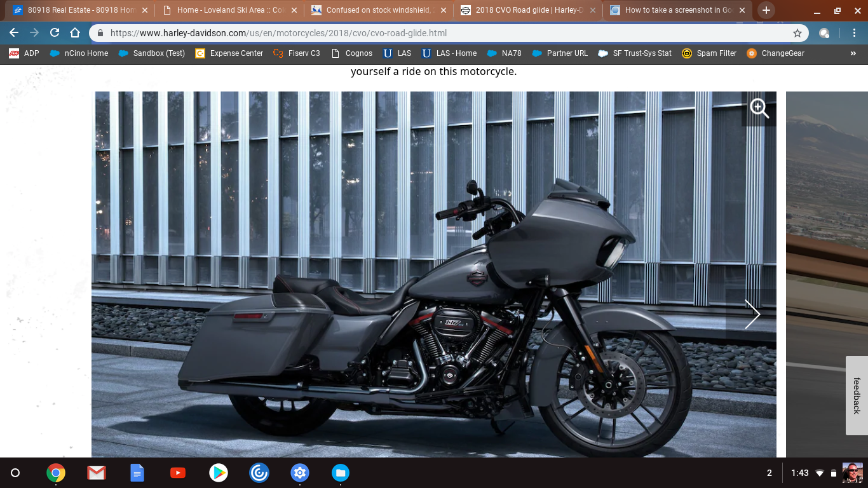Launch YouTube from the shelf
Image resolution: width=868 pixels, height=488 pixels.
178,473
